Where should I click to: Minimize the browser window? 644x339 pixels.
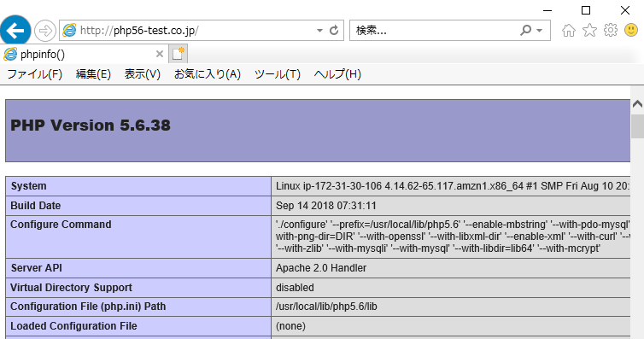point(547,10)
